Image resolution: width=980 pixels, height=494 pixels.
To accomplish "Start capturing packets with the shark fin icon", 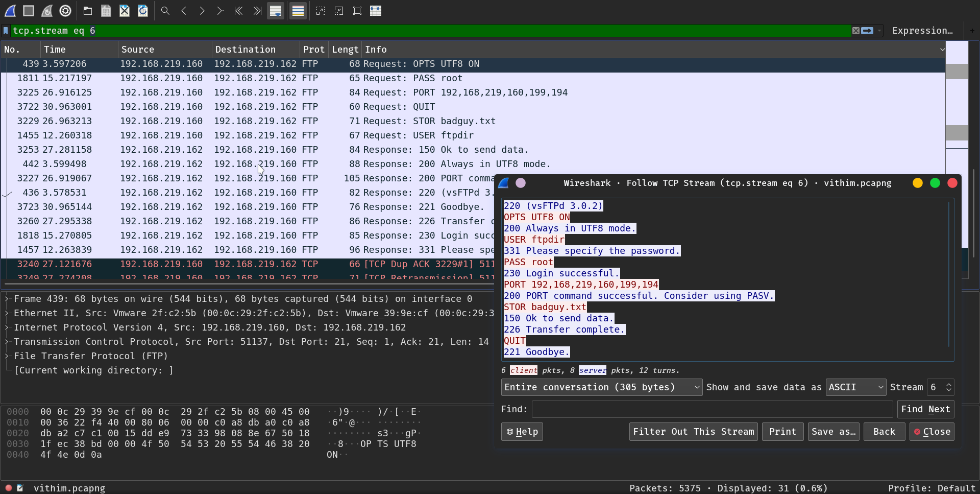I will (10, 11).
